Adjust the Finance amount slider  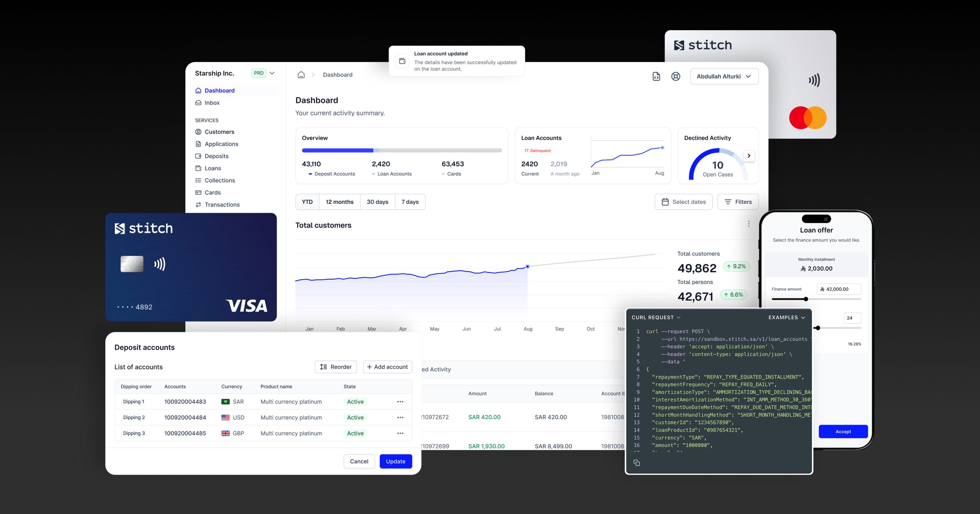[x=806, y=299]
